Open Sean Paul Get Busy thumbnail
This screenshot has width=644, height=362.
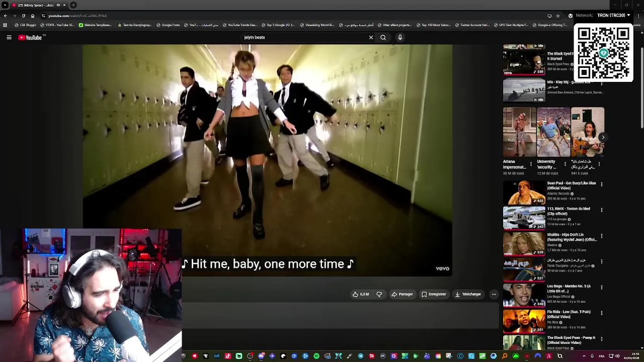tap(524, 193)
